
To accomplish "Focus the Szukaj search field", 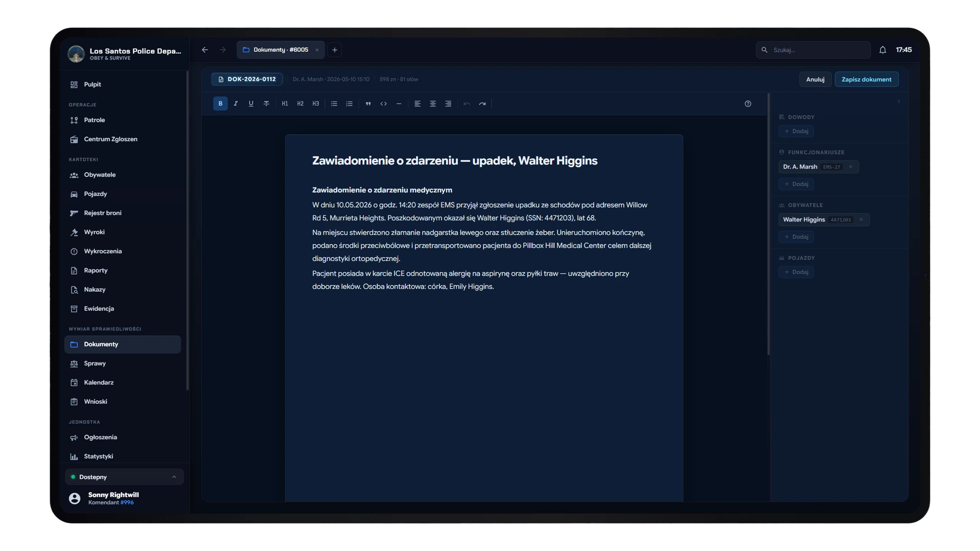I will 813,50.
